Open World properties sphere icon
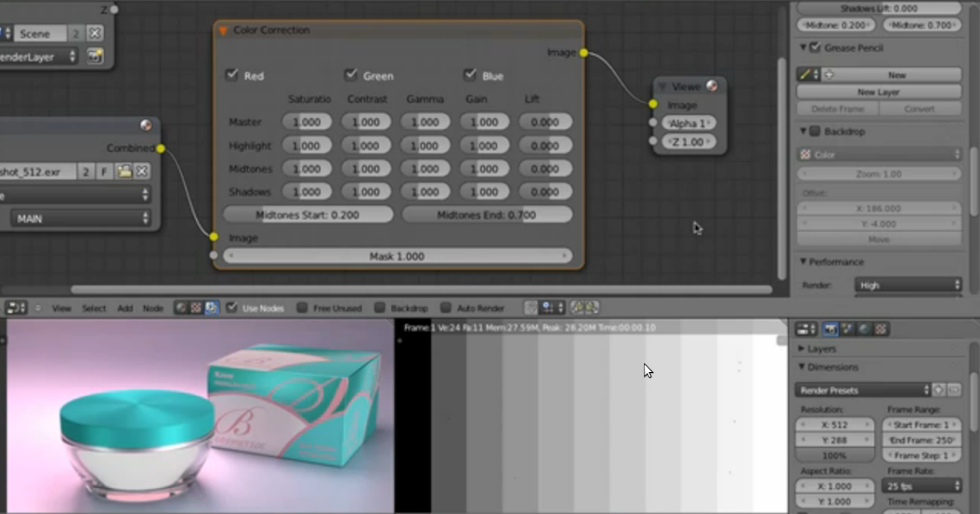980x514 pixels. (862, 329)
